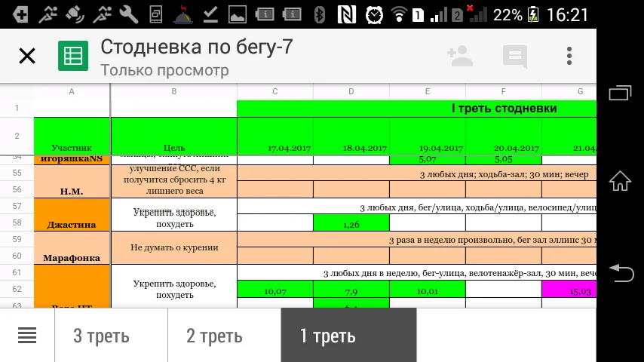
Task: Select row 55 header
Action: coord(17,173)
